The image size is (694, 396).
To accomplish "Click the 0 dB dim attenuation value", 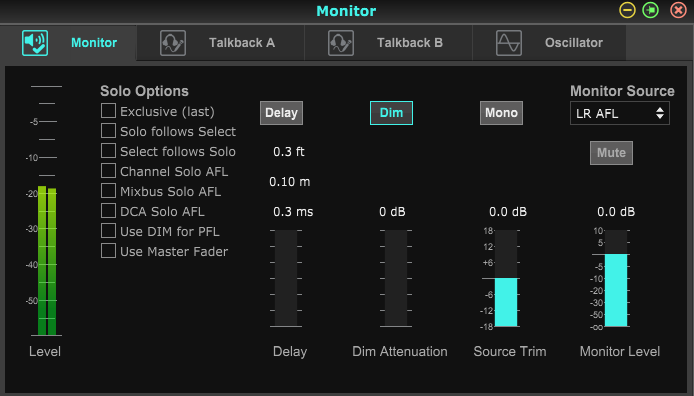I will point(392,212).
